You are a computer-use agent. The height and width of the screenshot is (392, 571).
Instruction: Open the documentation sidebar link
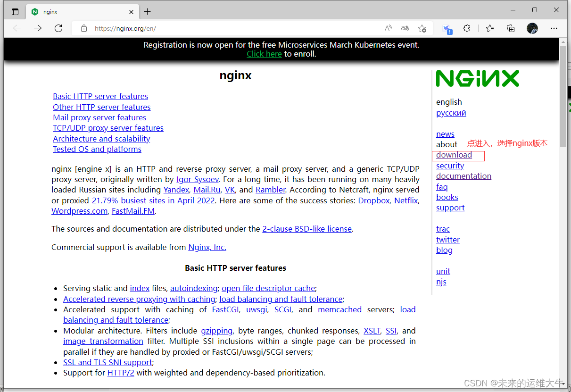(463, 176)
